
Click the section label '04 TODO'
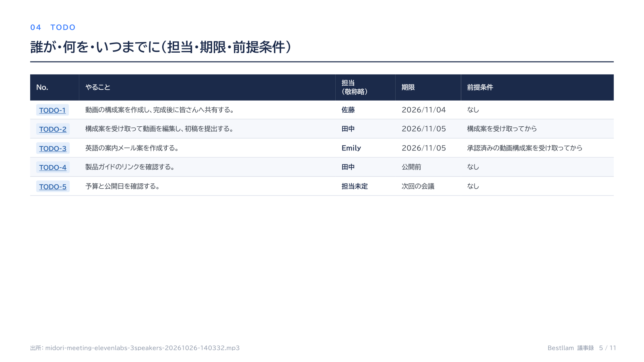(53, 27)
